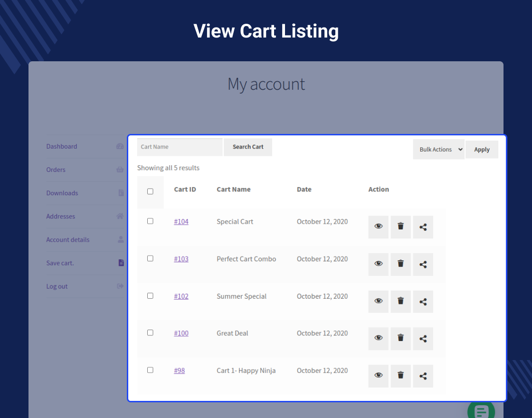532x418 pixels.
Task: Click the chat widget icon
Action: (481, 411)
